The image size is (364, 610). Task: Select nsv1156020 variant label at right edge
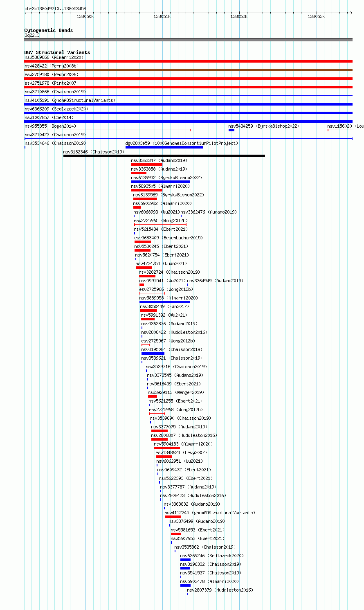(346, 126)
